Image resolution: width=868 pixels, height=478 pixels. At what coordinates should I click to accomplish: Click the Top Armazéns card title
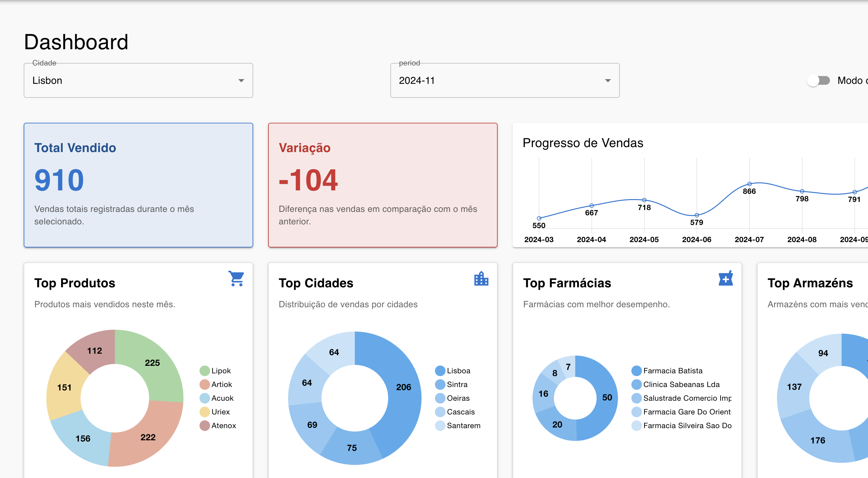pyautogui.click(x=810, y=283)
